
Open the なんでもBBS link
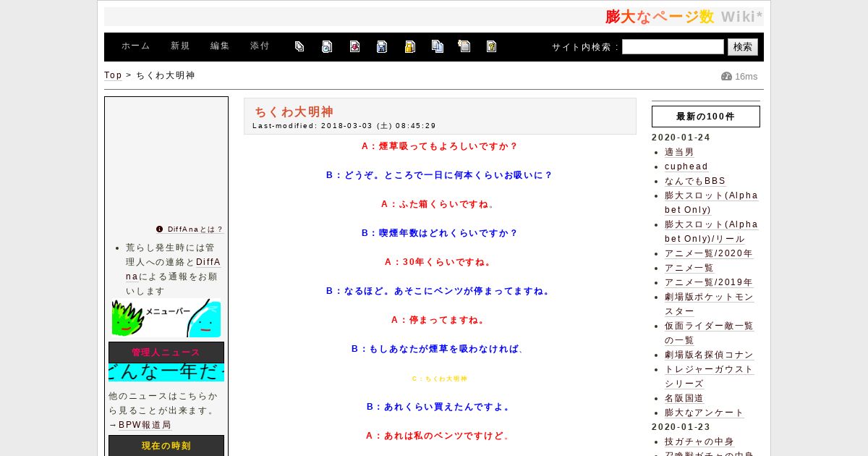click(x=695, y=181)
